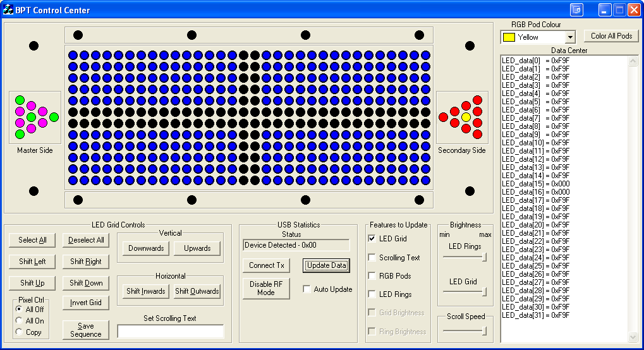Select the All On pixel control option

(19, 321)
